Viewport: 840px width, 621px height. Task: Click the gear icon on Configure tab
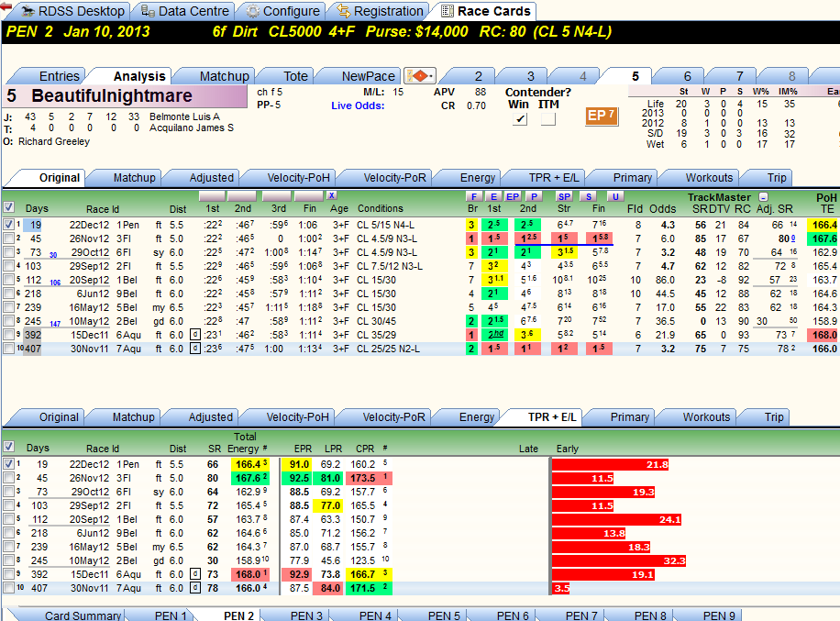tap(253, 11)
